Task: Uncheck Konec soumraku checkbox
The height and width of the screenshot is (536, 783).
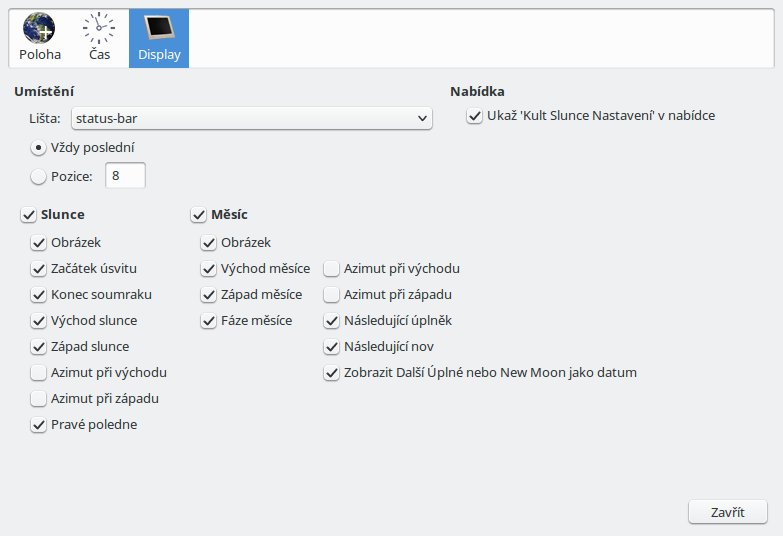Action: click(x=38, y=295)
